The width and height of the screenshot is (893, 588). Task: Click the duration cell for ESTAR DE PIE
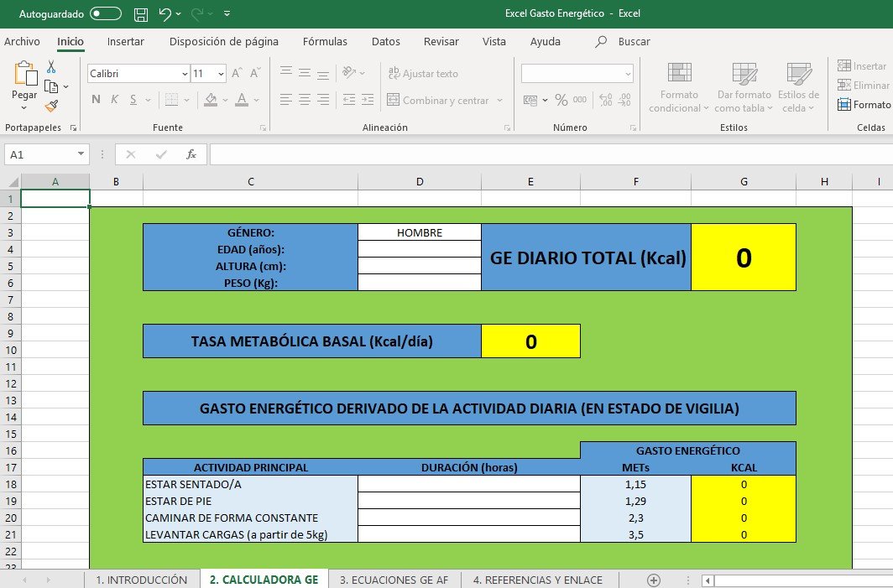click(469, 501)
